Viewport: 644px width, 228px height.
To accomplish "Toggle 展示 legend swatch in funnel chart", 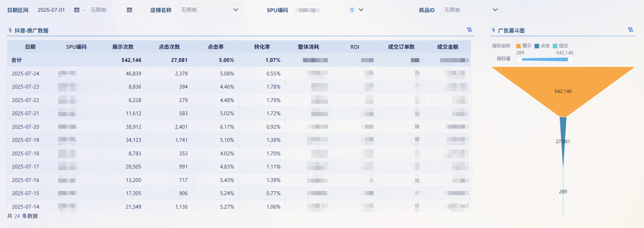I will [518, 46].
